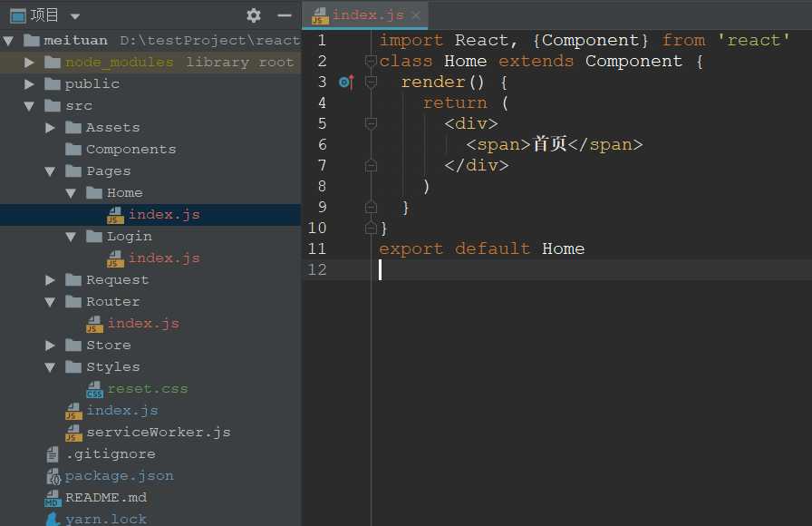Click the CSS file icon of reset.css

pyautogui.click(x=95, y=390)
